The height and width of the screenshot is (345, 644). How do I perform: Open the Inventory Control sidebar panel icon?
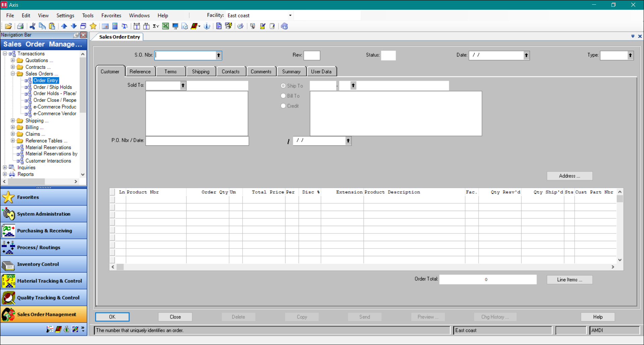coord(8,264)
